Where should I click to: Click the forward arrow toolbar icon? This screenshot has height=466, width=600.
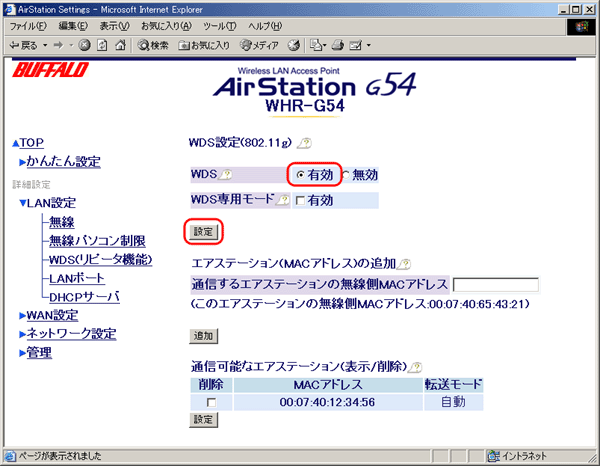click(x=58, y=46)
